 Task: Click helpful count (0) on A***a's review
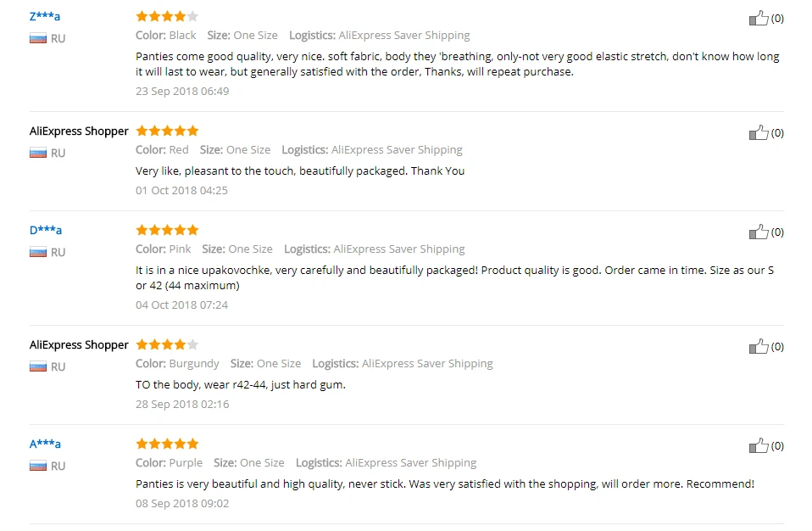coord(777,446)
